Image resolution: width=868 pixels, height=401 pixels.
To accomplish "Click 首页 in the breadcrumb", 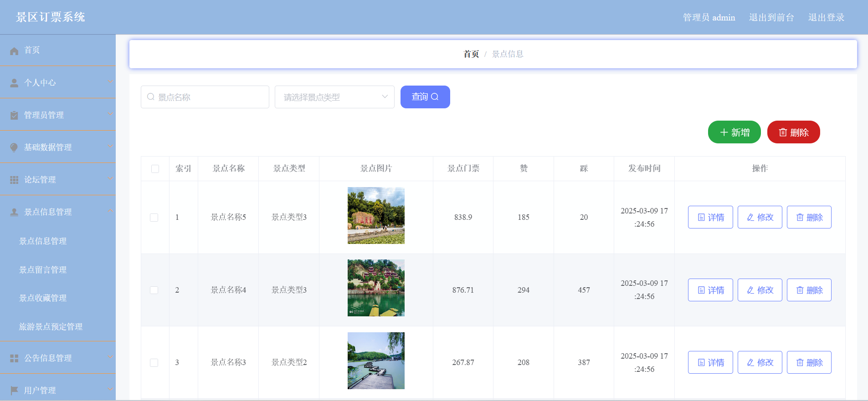I will point(471,54).
